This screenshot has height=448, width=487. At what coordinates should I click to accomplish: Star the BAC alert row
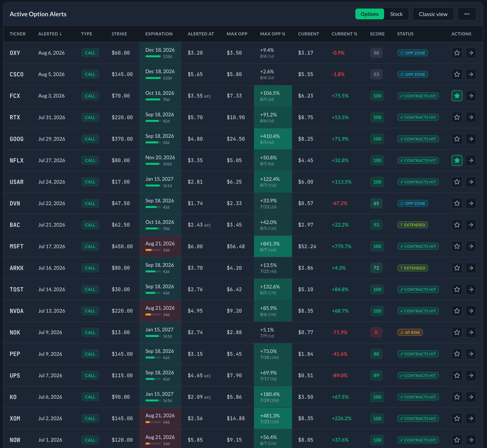457,225
